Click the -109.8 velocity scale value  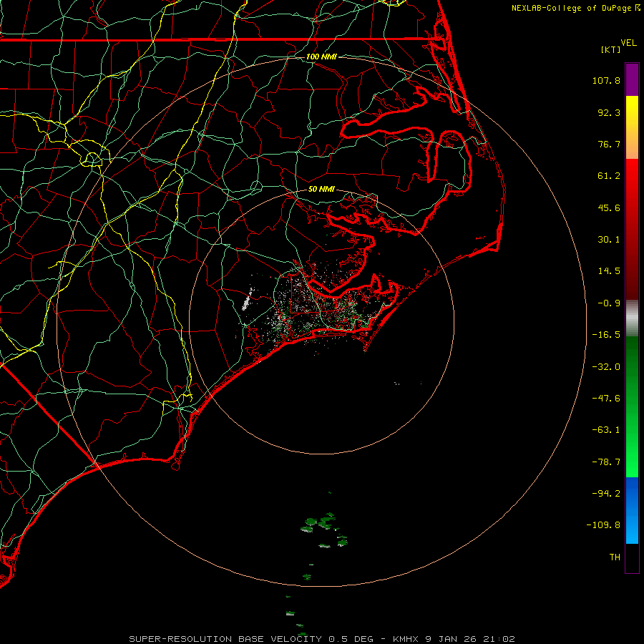pos(603,525)
